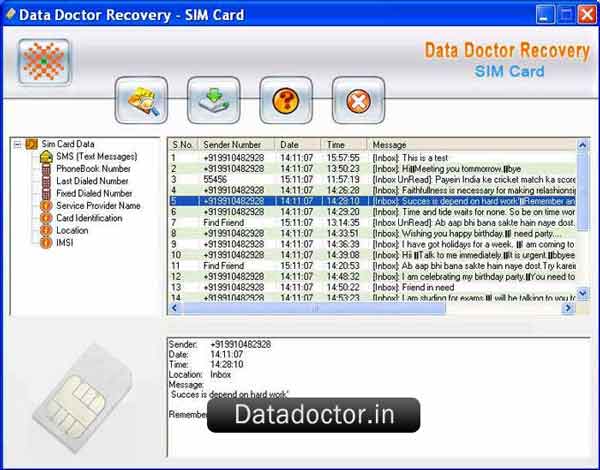Click the Last Dialed Number icon
600x470 pixels.
coord(46,181)
